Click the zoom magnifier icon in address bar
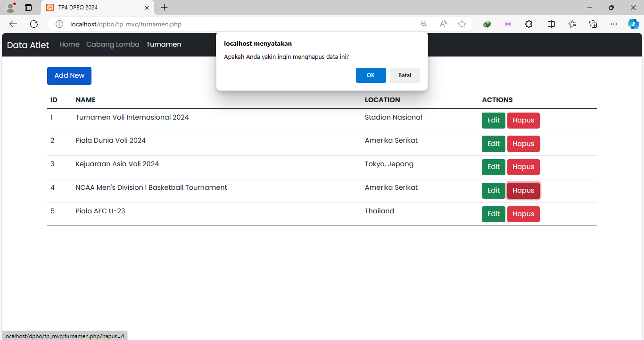This screenshot has height=340, width=644. (424, 24)
